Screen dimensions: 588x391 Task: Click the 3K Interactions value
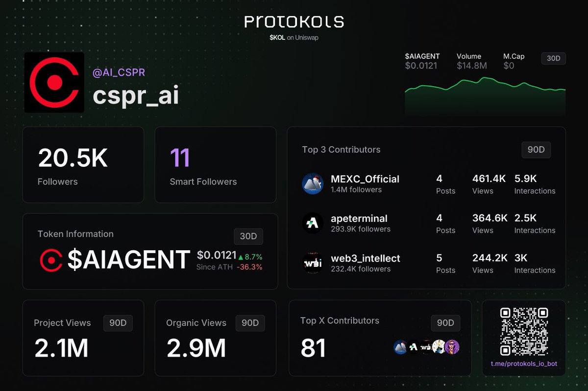tap(521, 258)
